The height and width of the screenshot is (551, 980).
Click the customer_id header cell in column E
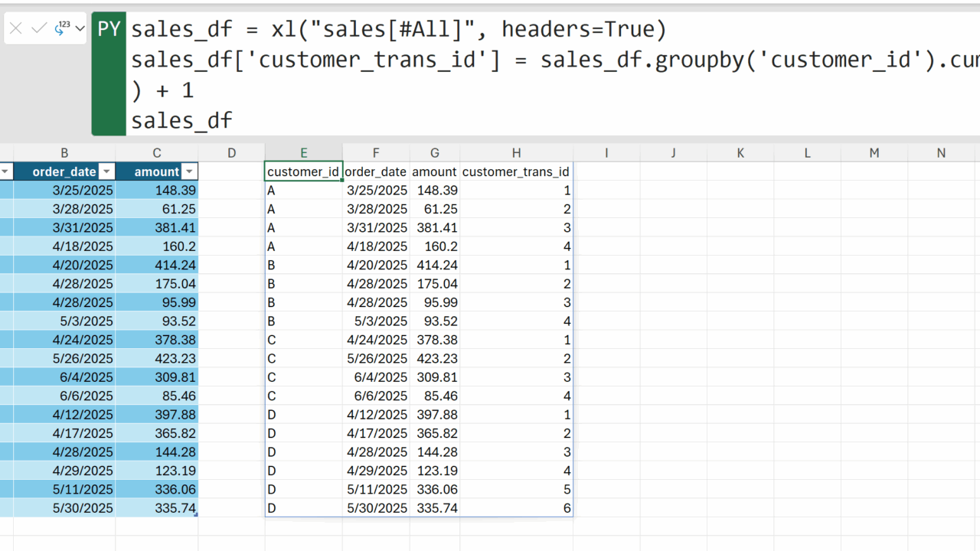pos(303,172)
